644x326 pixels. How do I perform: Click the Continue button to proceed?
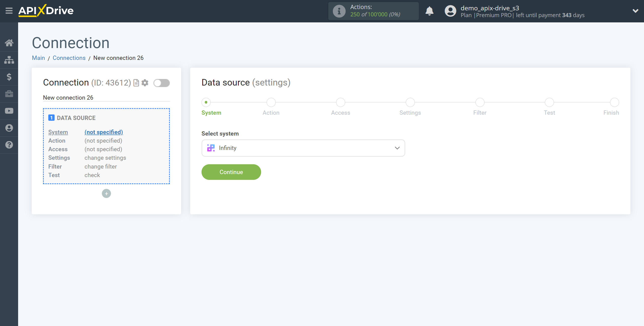pyautogui.click(x=231, y=172)
